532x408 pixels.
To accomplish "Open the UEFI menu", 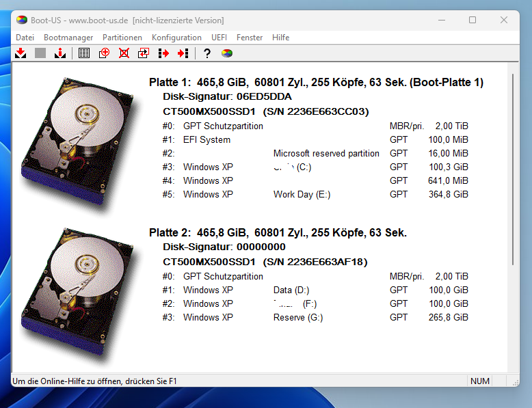I will pyautogui.click(x=220, y=38).
